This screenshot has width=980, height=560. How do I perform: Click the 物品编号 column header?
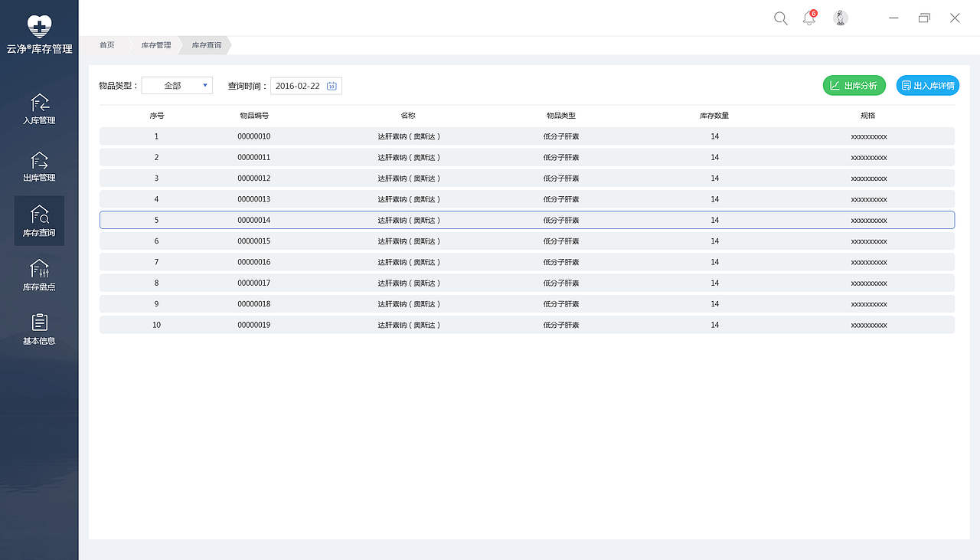[254, 116]
